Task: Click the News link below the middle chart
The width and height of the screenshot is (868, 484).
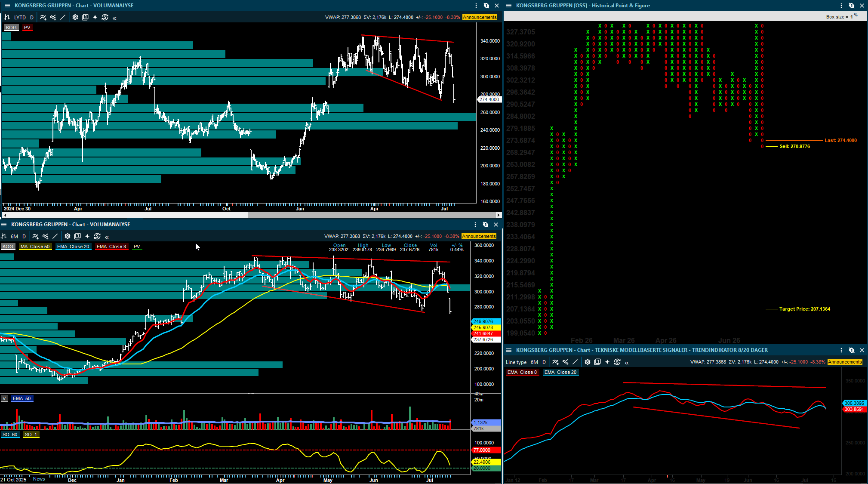Action: coord(39,479)
